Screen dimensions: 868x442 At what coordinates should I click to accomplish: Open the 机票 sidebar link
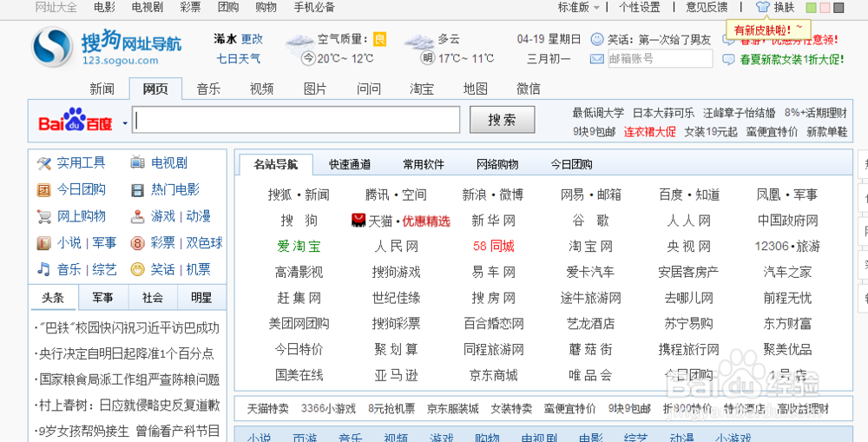pyautogui.click(x=198, y=269)
